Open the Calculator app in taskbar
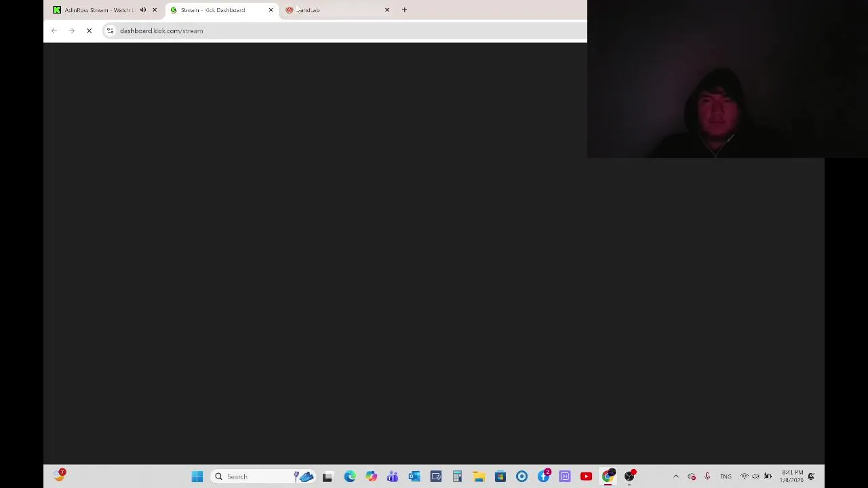 pyautogui.click(x=457, y=476)
